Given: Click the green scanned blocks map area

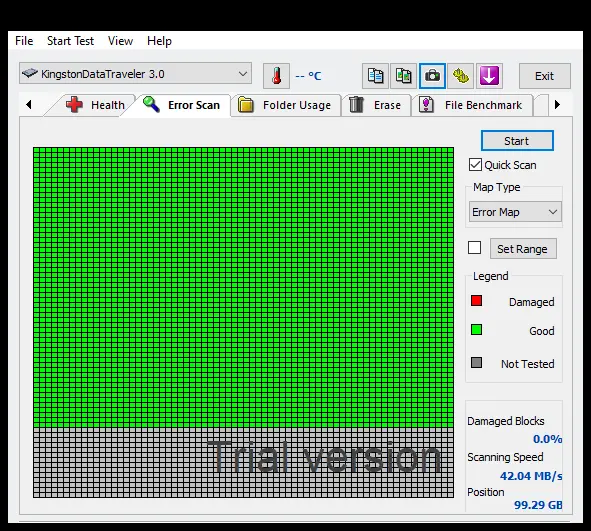Looking at the screenshot, I should [x=243, y=287].
